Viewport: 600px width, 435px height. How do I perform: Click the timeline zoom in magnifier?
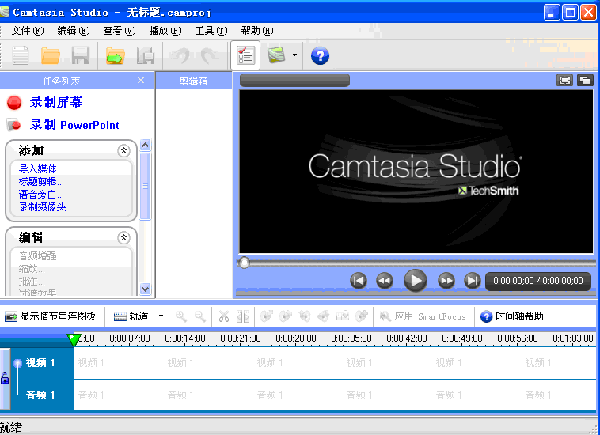click(181, 316)
